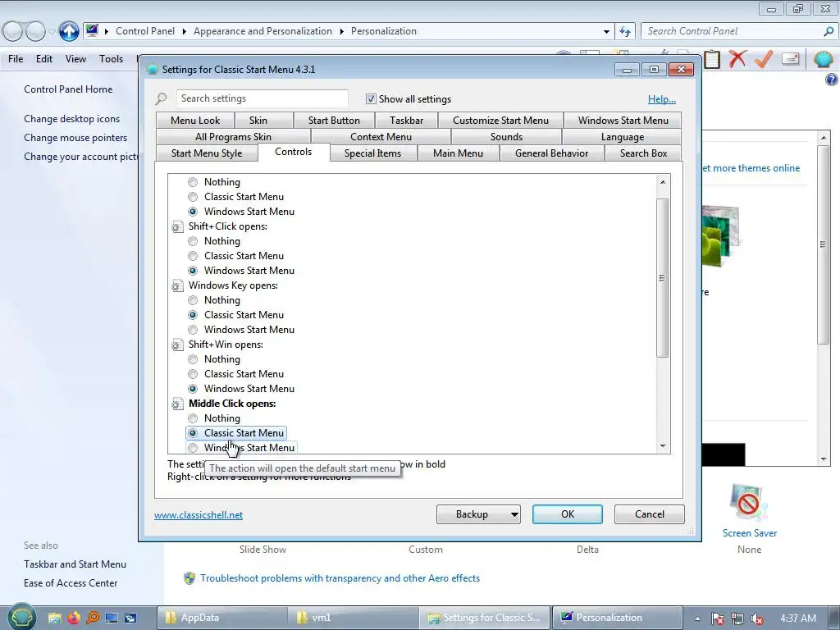The height and width of the screenshot is (630, 840).
Task: Click the settings list scroll-down arrow
Action: (x=663, y=446)
